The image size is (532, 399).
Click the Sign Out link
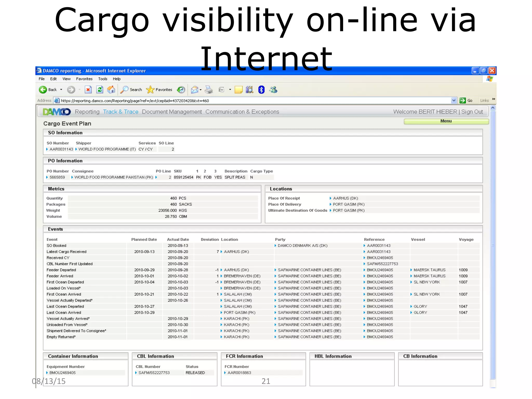tap(472, 112)
